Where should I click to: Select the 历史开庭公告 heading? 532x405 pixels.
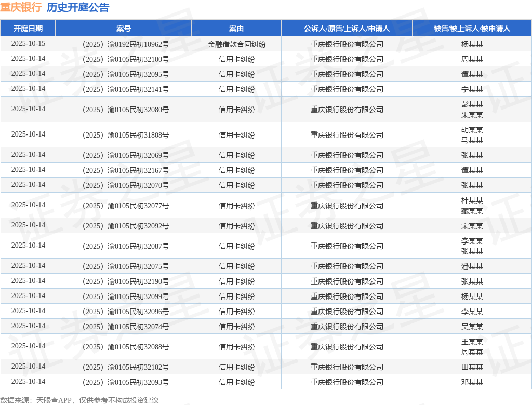point(78,7)
